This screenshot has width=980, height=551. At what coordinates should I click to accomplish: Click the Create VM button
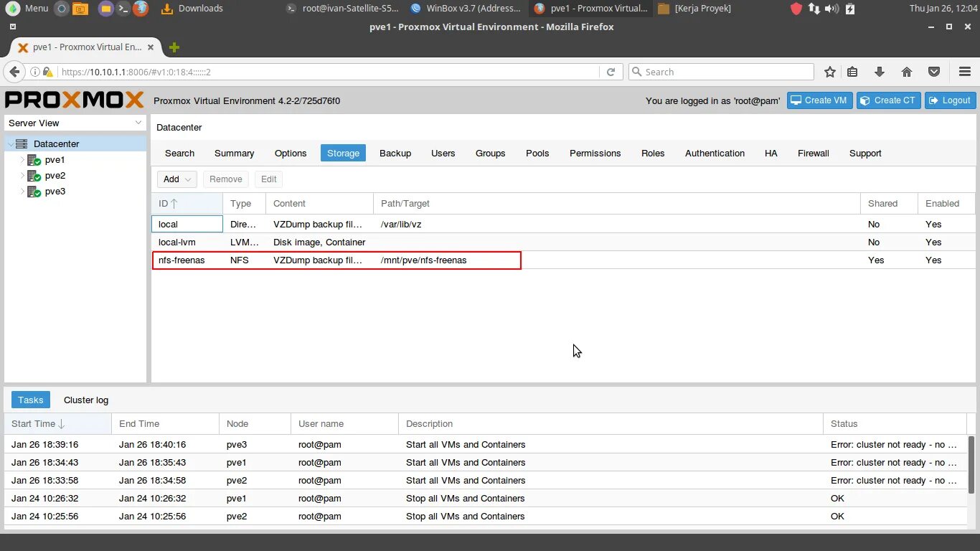pos(819,100)
